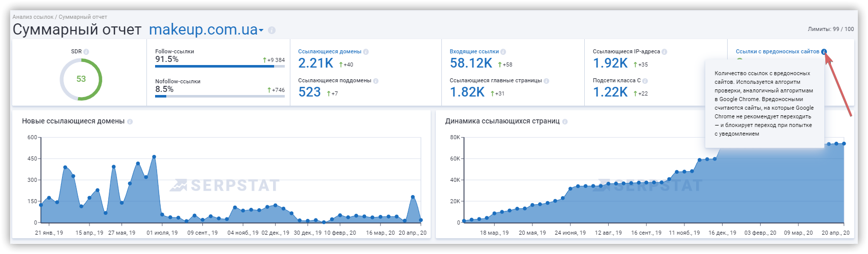Click the peak data point near 01 июля, 19
The image size is (868, 254).
pos(154,157)
